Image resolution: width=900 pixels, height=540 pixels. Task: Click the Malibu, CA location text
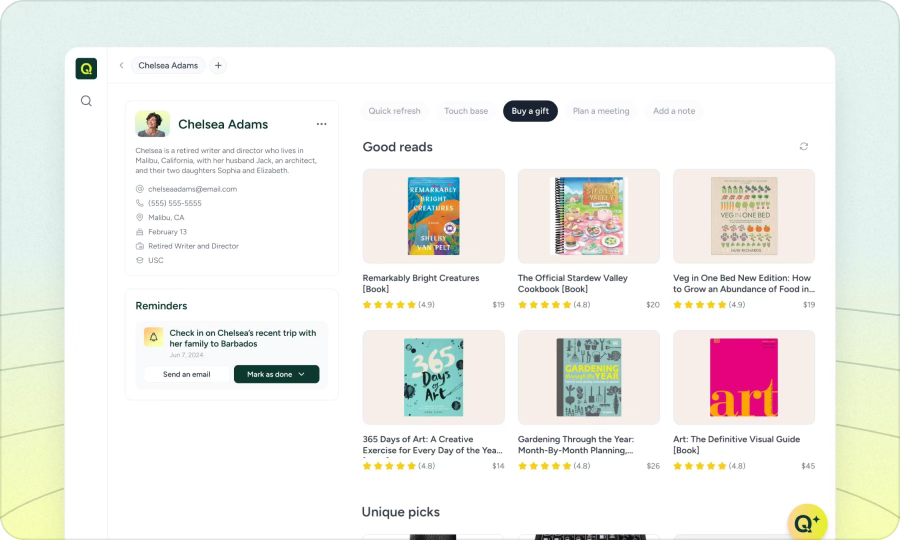(166, 217)
